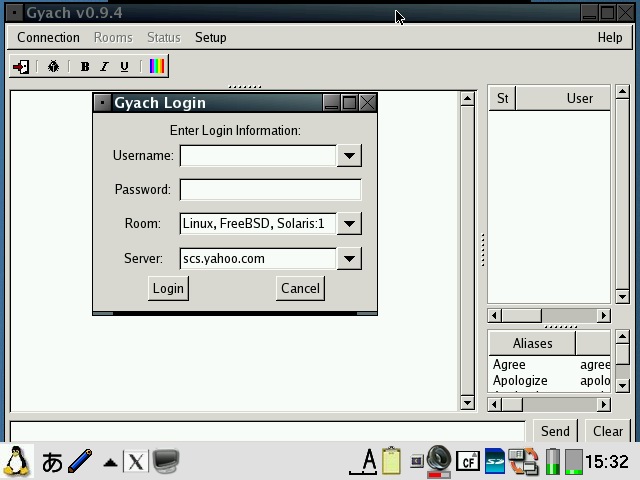Screen dimensions: 640x480
Task: Open the Room dropdown list
Action: tap(349, 224)
